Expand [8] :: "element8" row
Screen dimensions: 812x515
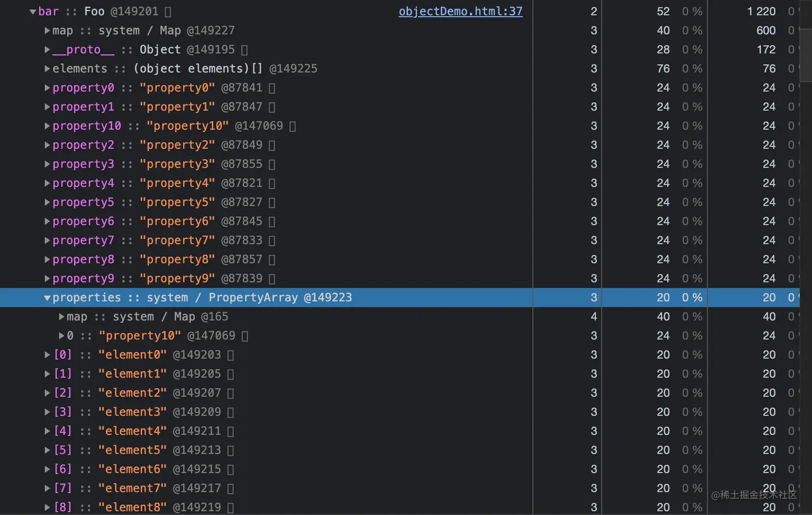pyautogui.click(x=47, y=507)
